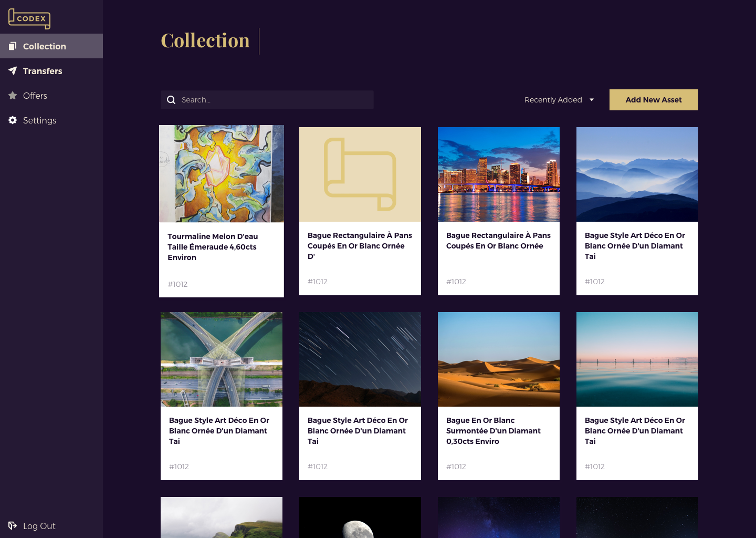Click the title under the star trails image

click(358, 431)
